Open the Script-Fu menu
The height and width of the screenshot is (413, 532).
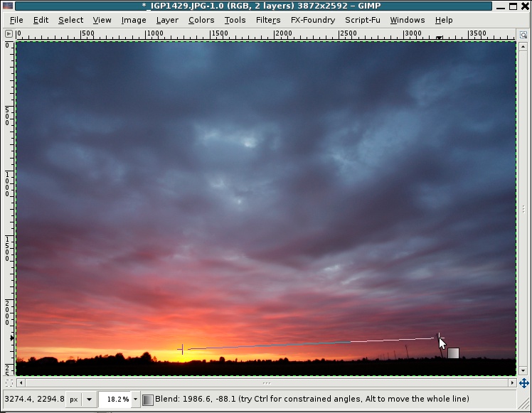[362, 20]
